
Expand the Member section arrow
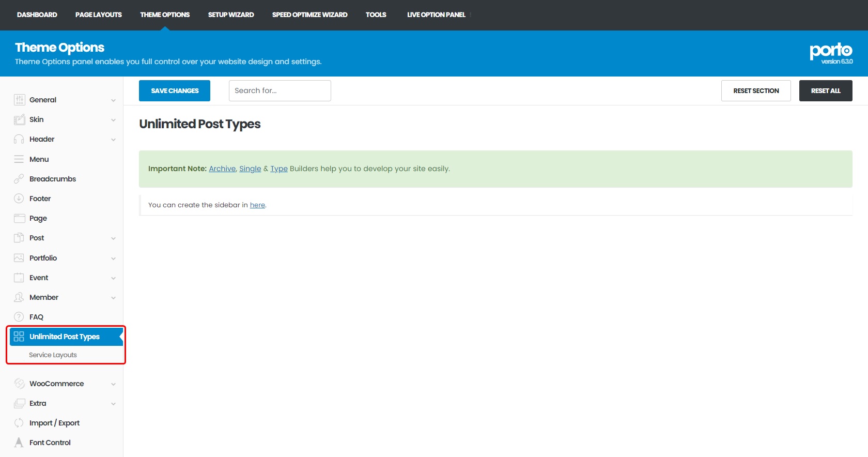[x=113, y=298]
